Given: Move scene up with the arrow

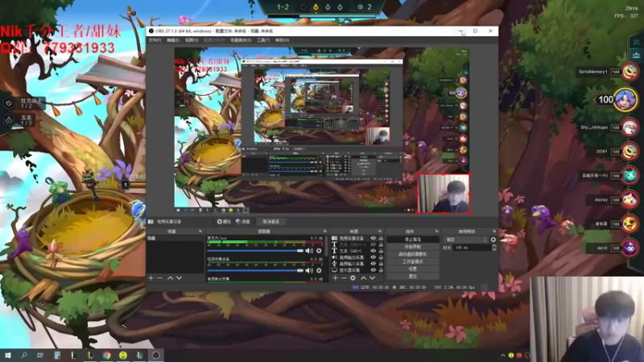Looking at the screenshot, I should [170, 278].
